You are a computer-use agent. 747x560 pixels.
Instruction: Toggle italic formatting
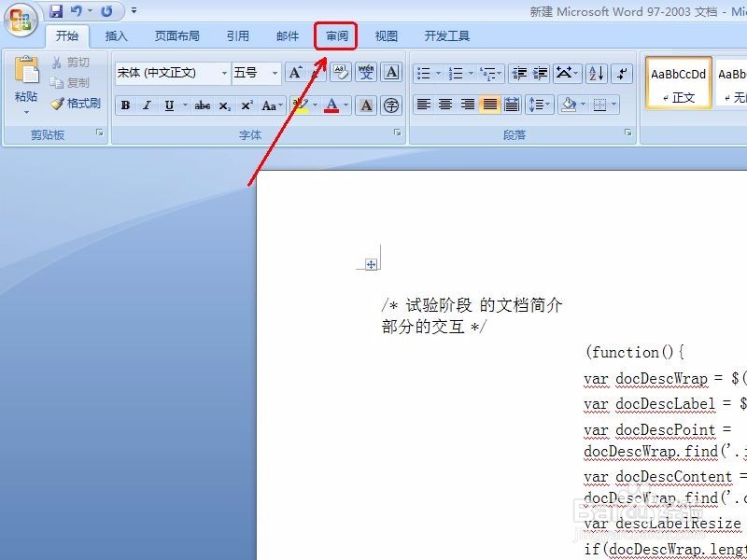[x=147, y=105]
